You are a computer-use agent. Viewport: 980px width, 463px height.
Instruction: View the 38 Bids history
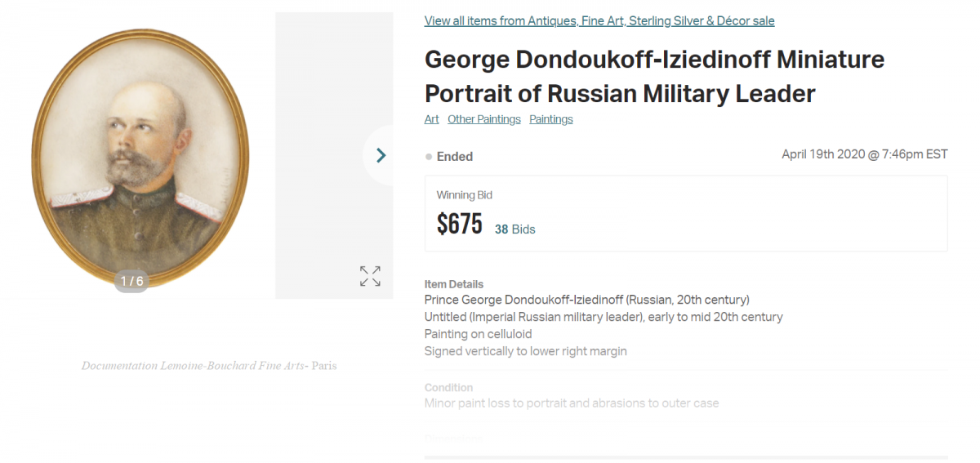(515, 229)
